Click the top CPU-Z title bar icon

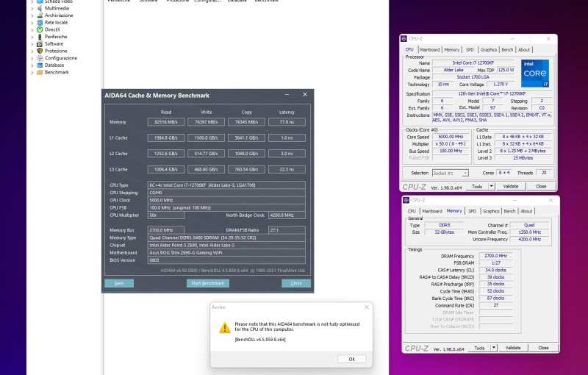[404, 39]
